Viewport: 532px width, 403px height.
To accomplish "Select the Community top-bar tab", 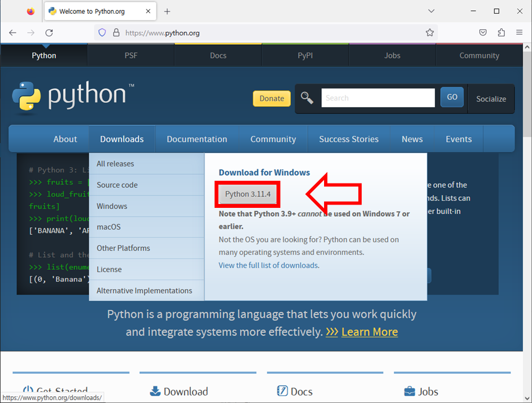I will point(479,55).
